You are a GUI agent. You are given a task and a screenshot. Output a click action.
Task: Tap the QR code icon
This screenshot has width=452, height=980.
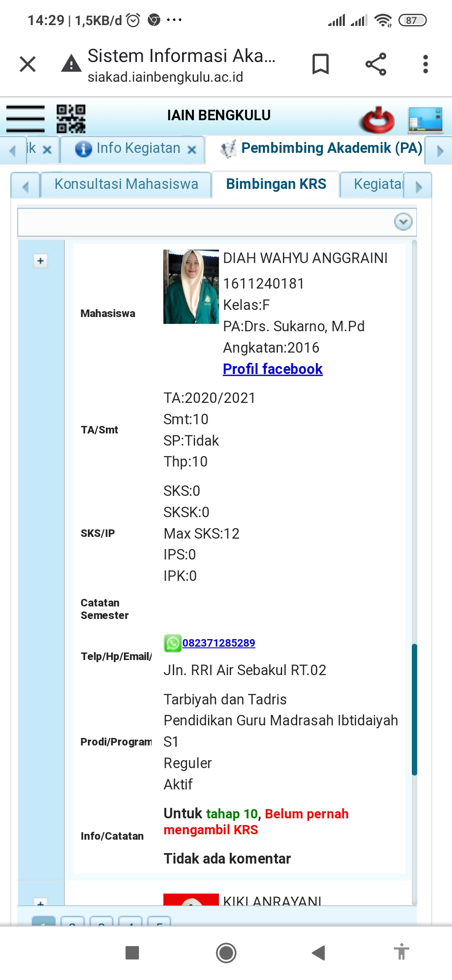pyautogui.click(x=71, y=119)
